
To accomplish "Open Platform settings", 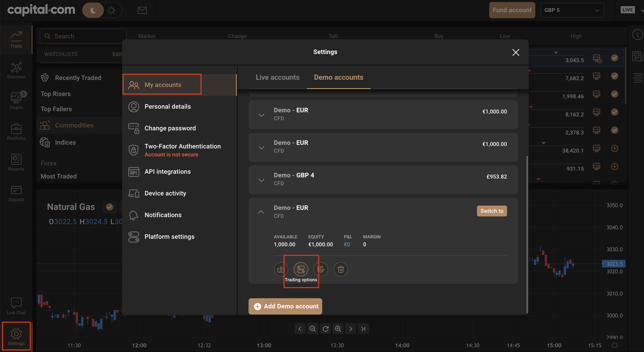I will tap(179, 237).
